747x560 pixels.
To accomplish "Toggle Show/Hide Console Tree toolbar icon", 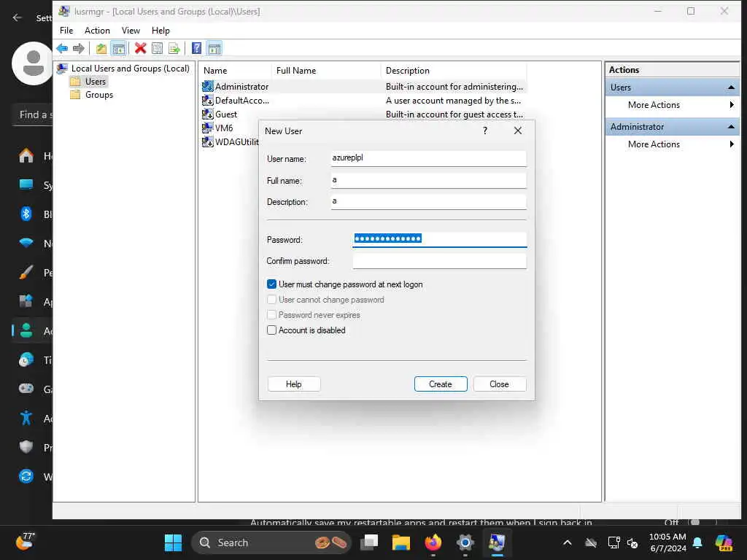I will point(119,48).
